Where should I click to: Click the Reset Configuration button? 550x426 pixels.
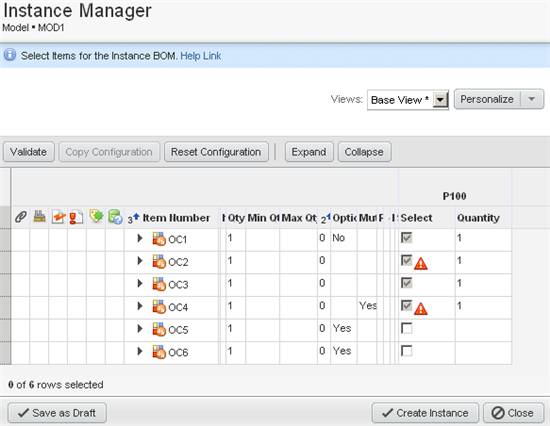point(216,152)
